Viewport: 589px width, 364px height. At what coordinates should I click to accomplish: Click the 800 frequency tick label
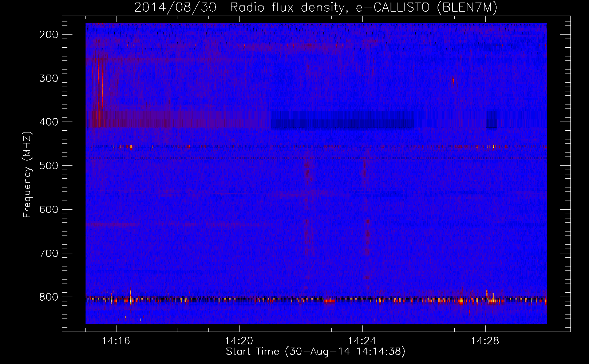[49, 297]
